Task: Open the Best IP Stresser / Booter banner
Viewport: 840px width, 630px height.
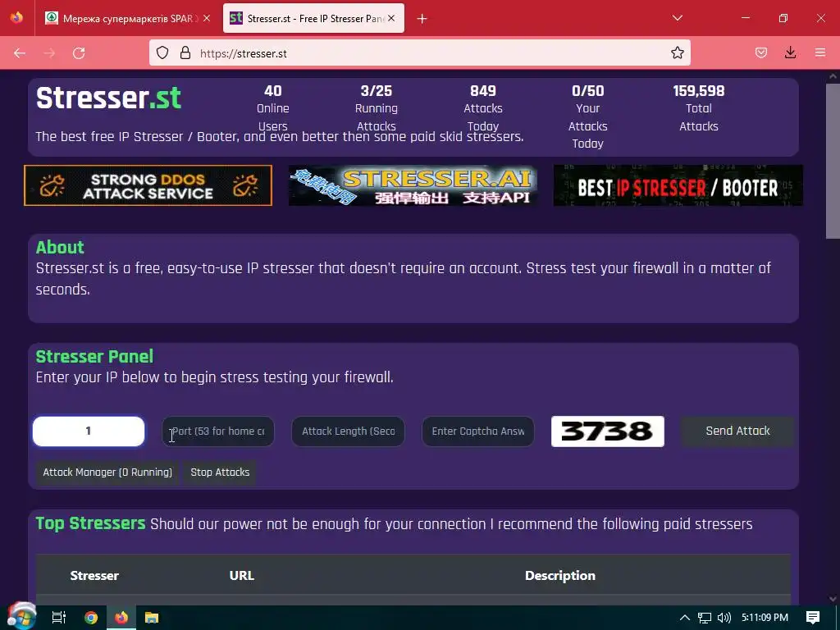Action: click(x=678, y=186)
